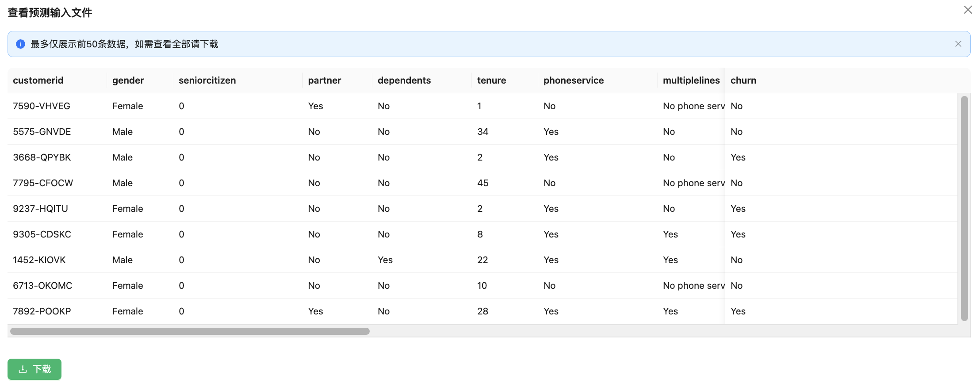Click the phoneservice column header
The image size is (980, 383).
click(x=574, y=80)
